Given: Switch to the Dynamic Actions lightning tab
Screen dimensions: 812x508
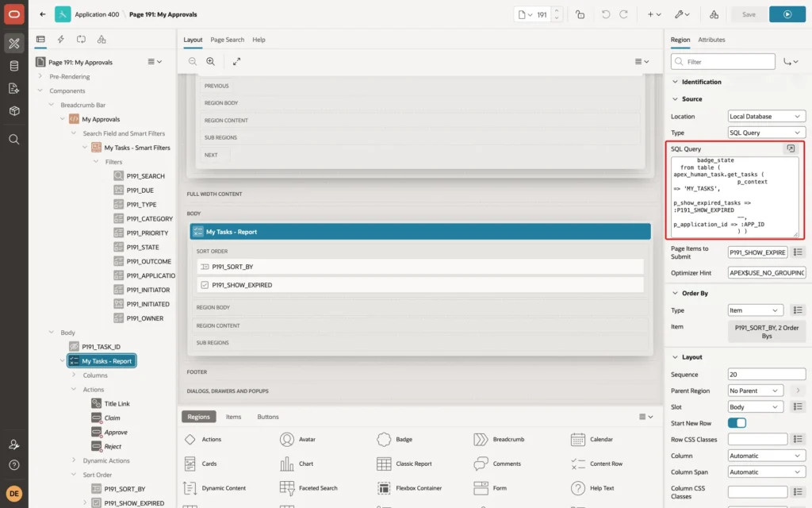Looking at the screenshot, I should (x=60, y=40).
